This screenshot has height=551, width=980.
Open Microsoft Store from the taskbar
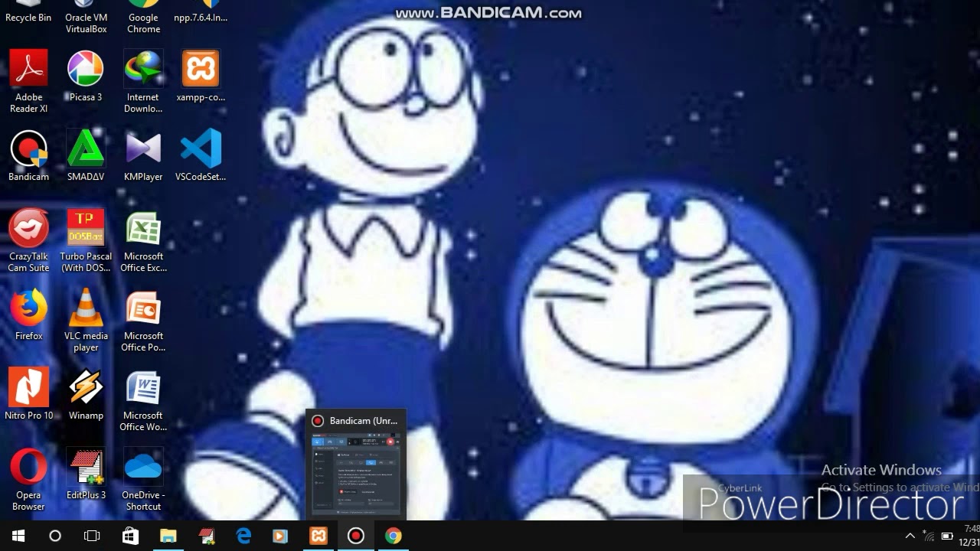coord(130,536)
